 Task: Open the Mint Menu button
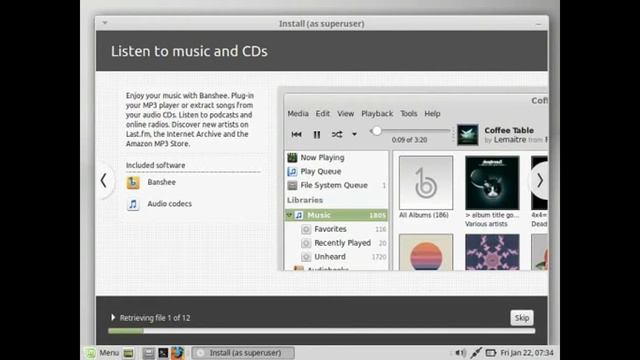click(102, 353)
